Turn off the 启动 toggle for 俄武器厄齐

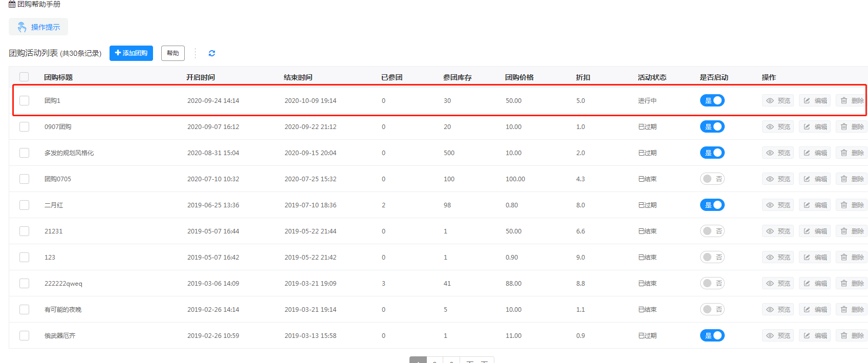tap(712, 336)
